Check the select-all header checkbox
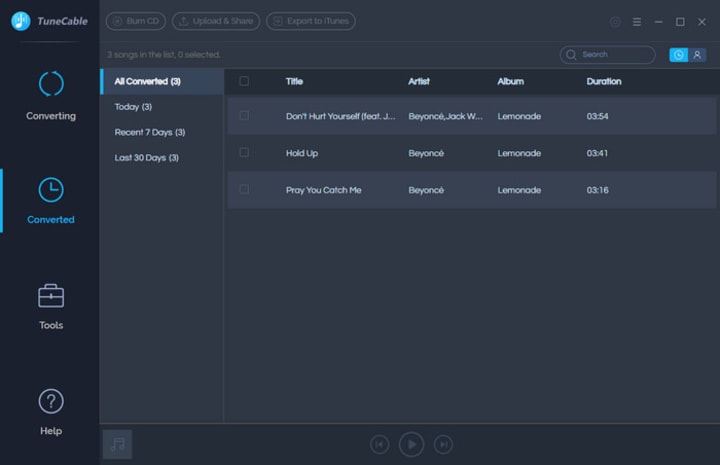Image resolution: width=720 pixels, height=465 pixels. click(x=244, y=81)
